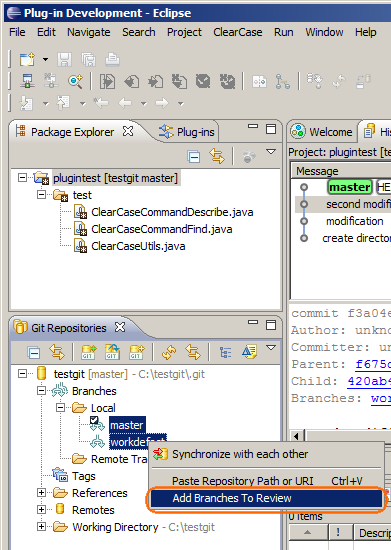Open the Edit menu

pyautogui.click(x=46, y=32)
